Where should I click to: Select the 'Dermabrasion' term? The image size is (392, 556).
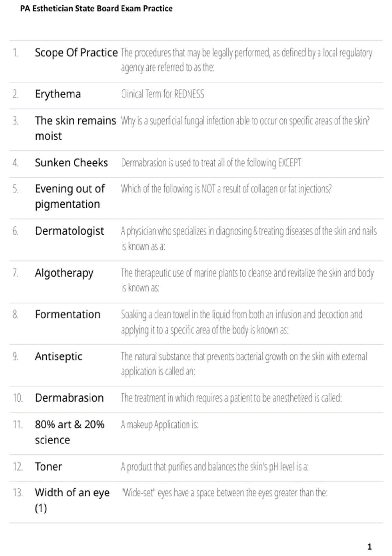tap(69, 398)
